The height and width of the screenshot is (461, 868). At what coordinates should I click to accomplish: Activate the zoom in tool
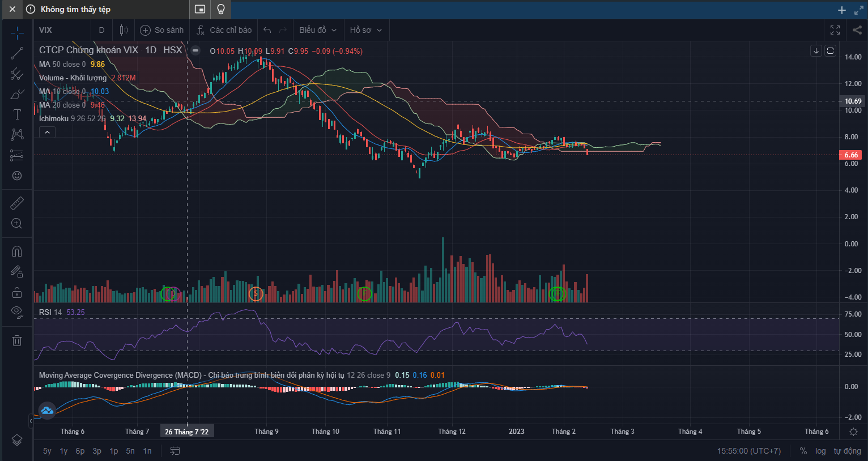pos(17,224)
